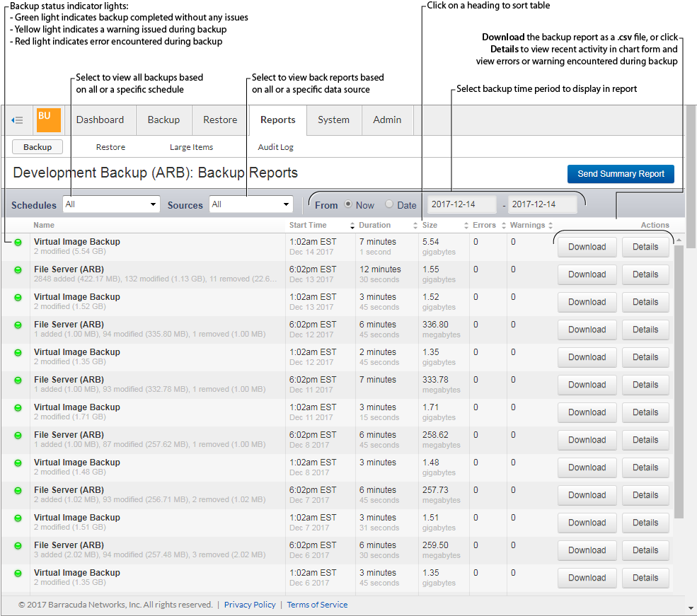Switch to the Admin tab
697x616 pixels.
pyautogui.click(x=387, y=120)
